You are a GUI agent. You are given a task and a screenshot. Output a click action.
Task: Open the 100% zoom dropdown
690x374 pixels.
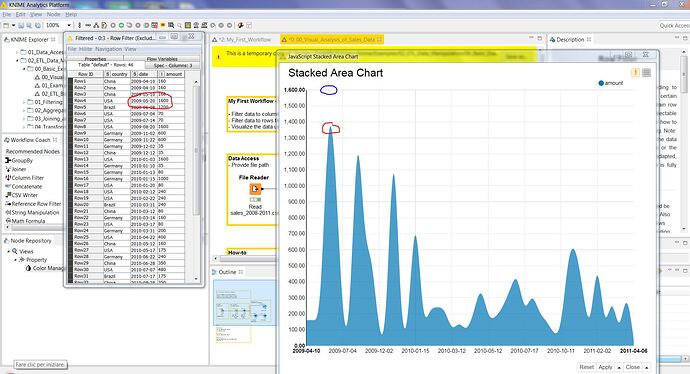pyautogui.click(x=69, y=26)
